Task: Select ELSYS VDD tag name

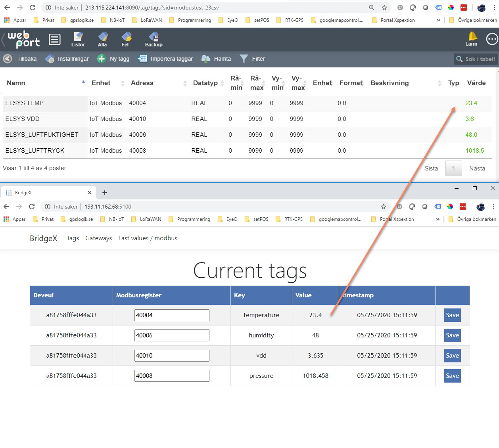Action: [23, 119]
